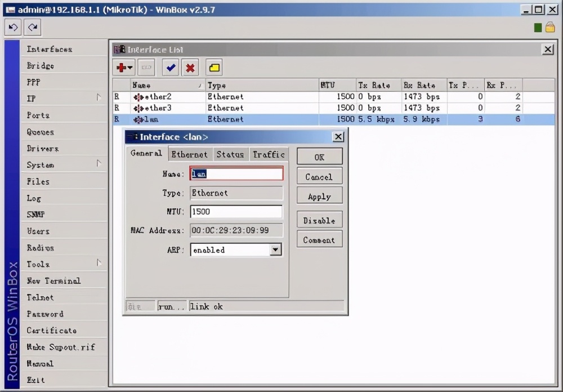
Task: Click the Disable button in dialog
Action: (x=319, y=220)
